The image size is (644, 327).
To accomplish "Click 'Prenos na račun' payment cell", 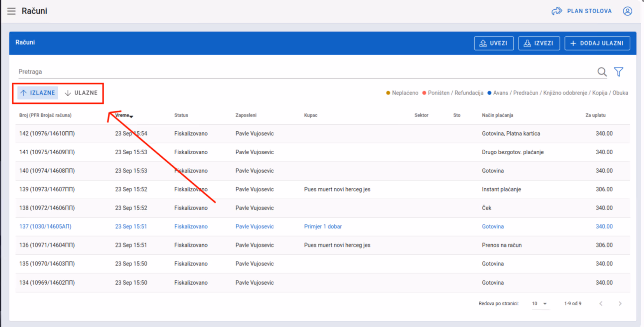I will click(x=502, y=245).
